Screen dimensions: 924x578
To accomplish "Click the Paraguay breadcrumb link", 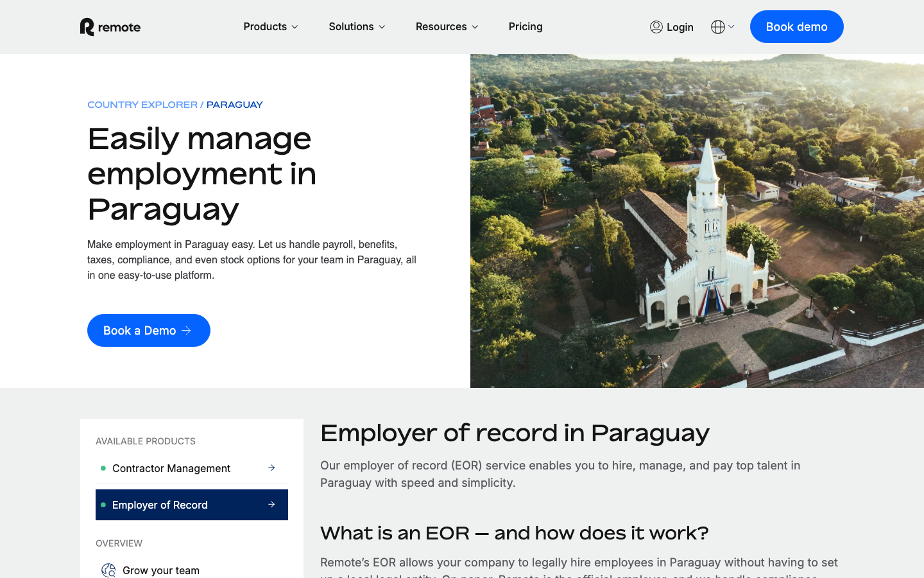I will click(235, 105).
